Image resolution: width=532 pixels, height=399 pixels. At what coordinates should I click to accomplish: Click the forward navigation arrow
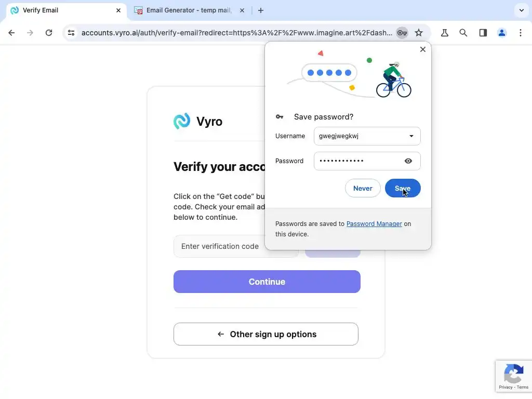tap(30, 33)
